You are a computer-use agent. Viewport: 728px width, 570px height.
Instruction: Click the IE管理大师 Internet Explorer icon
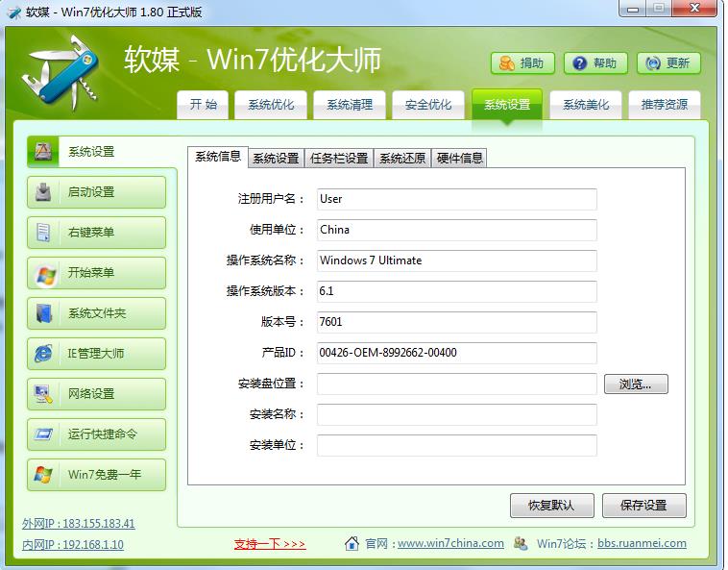click(43, 354)
